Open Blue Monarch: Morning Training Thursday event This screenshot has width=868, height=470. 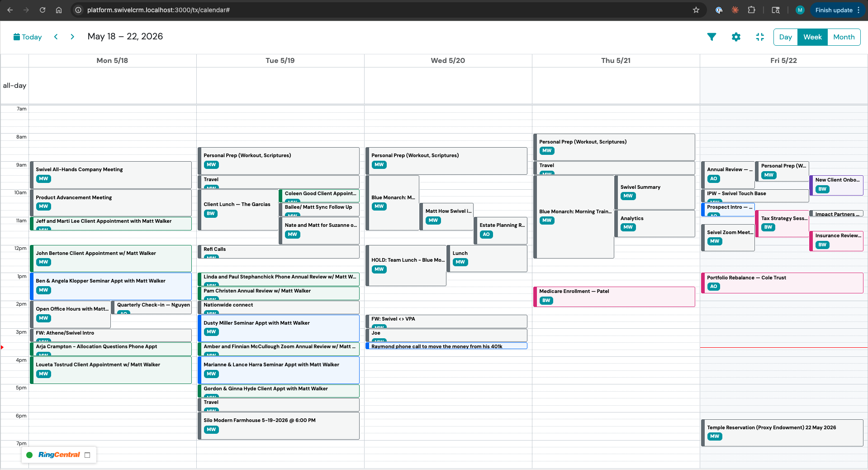[x=574, y=217]
